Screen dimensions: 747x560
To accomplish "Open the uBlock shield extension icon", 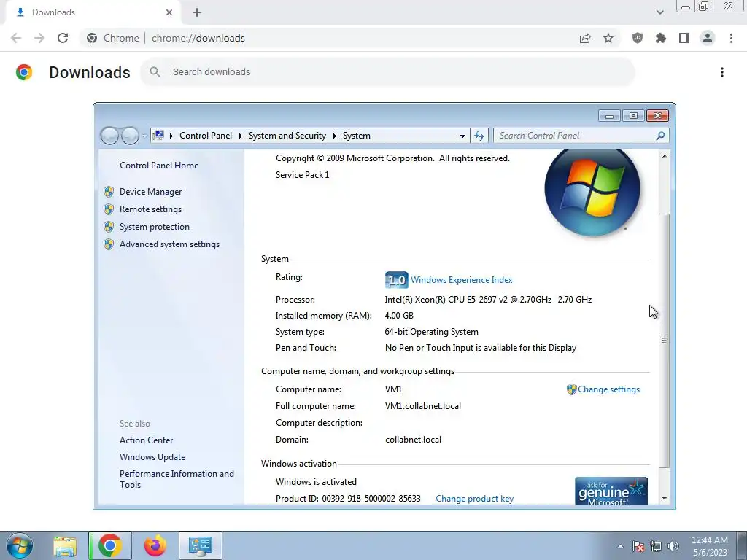I will (x=638, y=38).
